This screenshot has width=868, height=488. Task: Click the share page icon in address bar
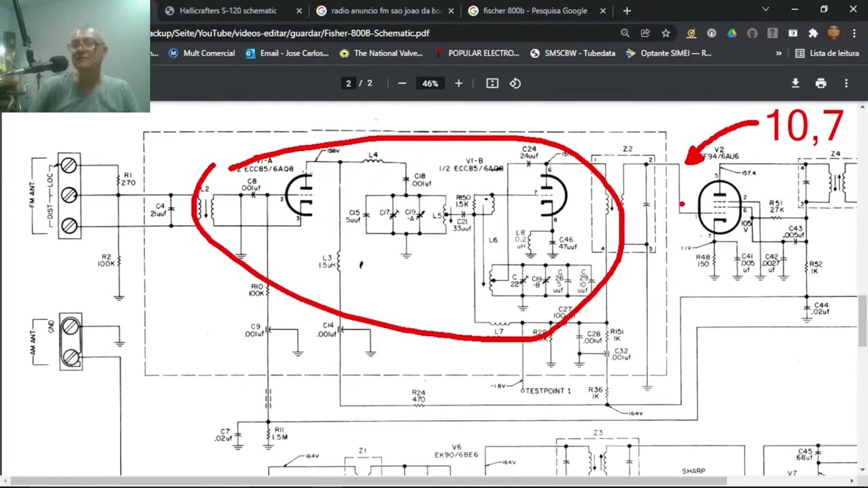click(645, 33)
